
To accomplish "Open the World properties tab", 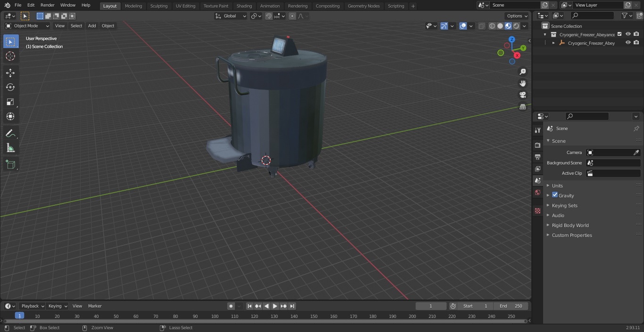I will click(x=537, y=192).
